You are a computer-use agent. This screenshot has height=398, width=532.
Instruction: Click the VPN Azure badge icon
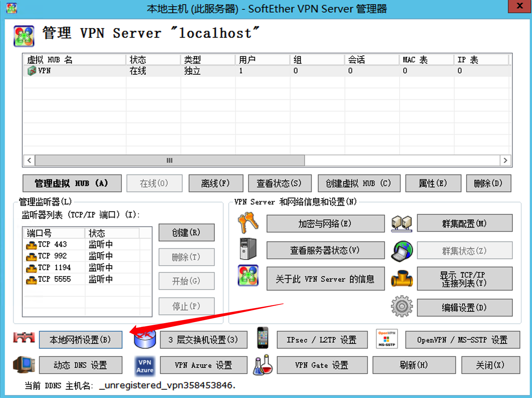coord(145,366)
